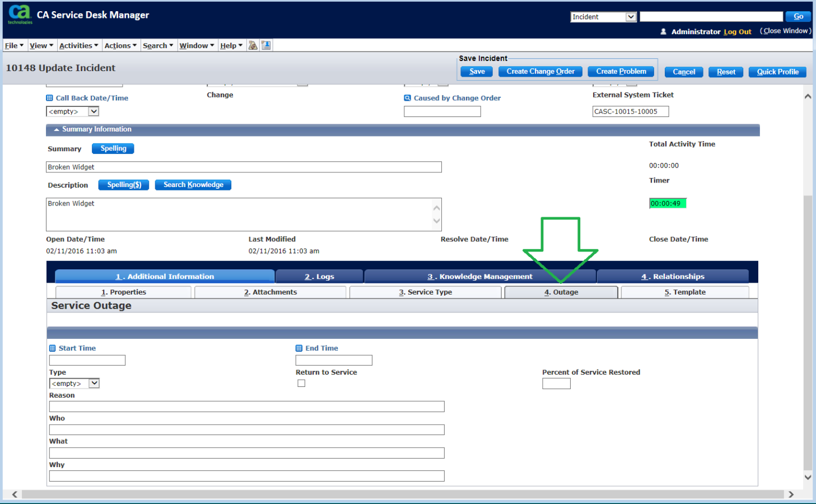
Task: Click the Go search button
Action: [798, 17]
